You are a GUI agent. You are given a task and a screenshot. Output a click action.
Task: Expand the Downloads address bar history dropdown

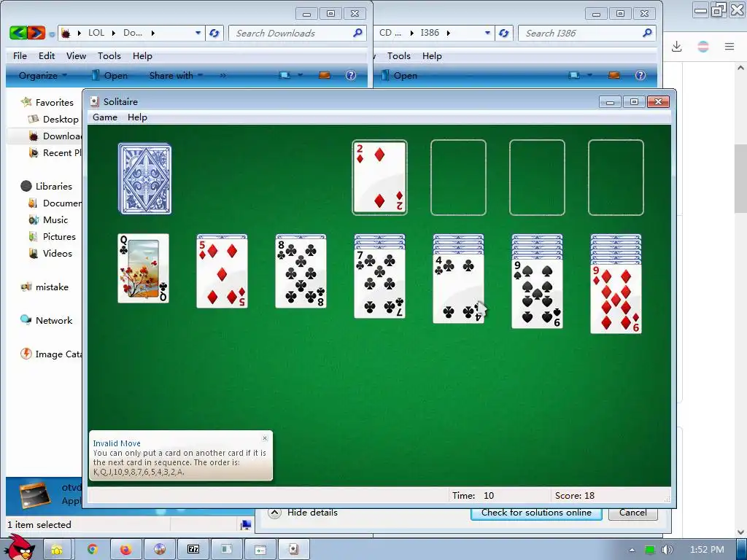tap(198, 33)
